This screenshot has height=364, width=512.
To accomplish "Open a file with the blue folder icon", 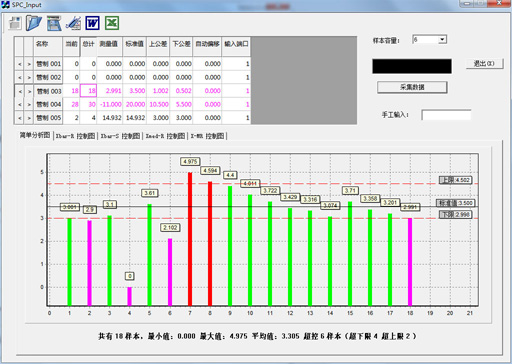I will [34, 23].
